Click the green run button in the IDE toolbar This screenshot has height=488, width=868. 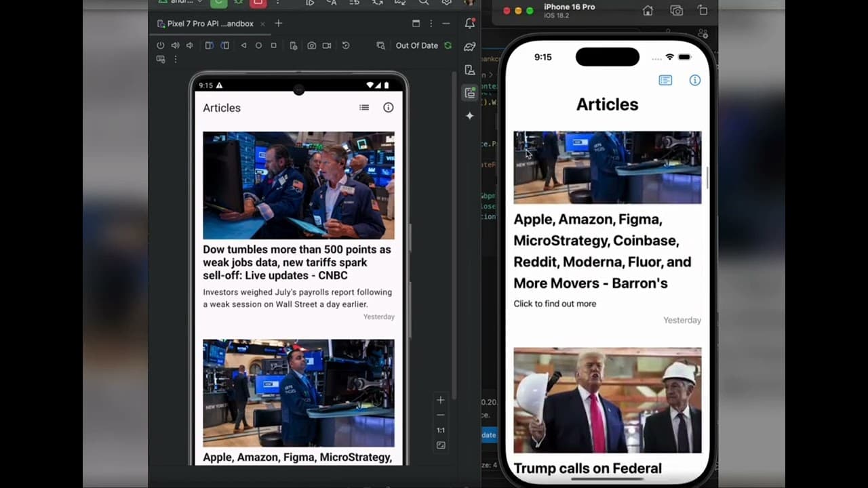coord(218,3)
